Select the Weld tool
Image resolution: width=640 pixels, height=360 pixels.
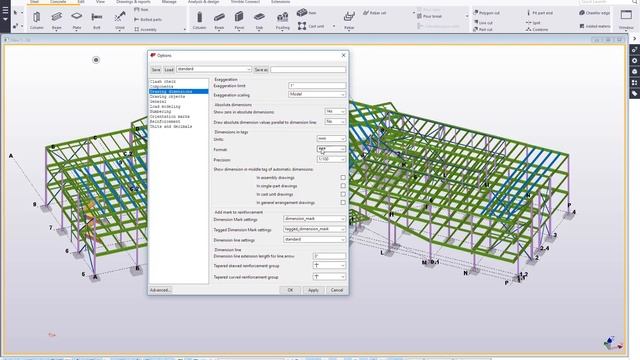[x=120, y=19]
